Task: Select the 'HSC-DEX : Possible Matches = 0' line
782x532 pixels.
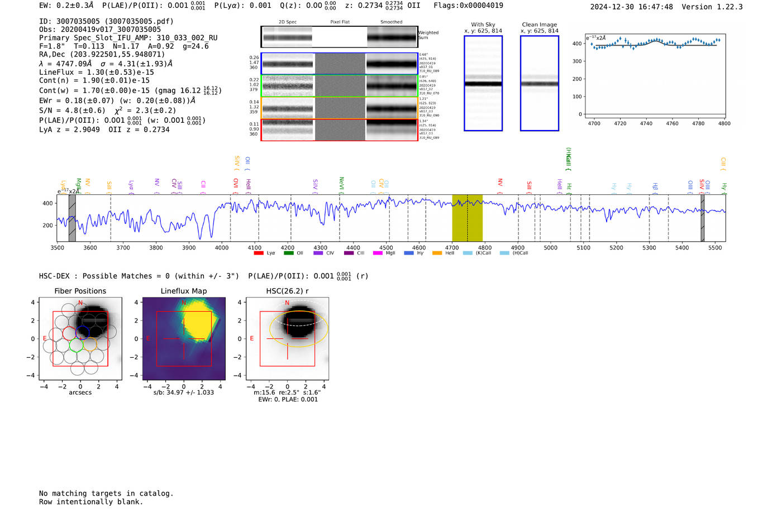Action: tap(139, 276)
